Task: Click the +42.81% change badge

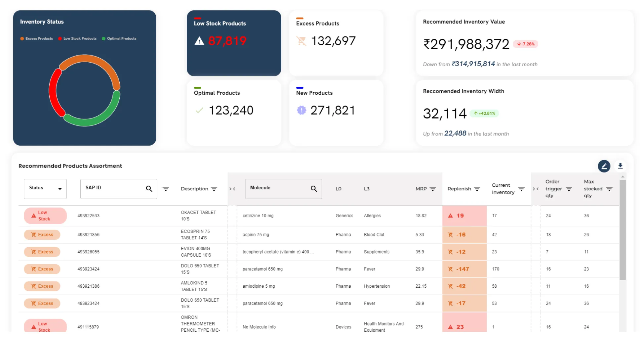Action: pyautogui.click(x=484, y=114)
